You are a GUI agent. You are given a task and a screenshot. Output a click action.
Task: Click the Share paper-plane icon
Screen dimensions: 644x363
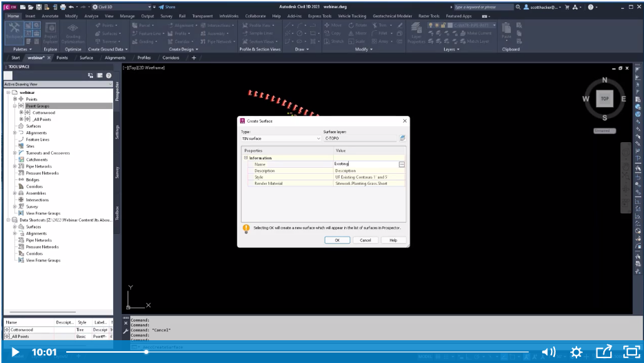[161, 7]
